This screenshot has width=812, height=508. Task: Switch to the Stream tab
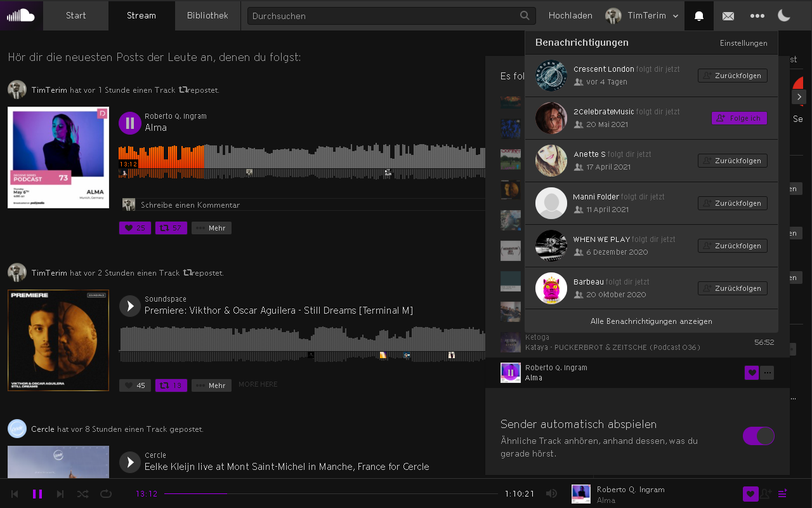(141, 15)
